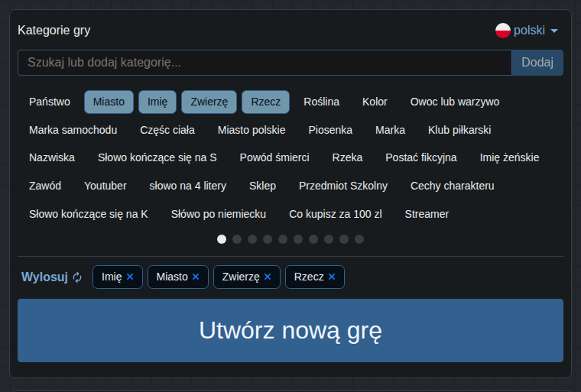This screenshot has width=581, height=392.
Task: Select Przedmiot Szkolny category
Action: coord(343,186)
